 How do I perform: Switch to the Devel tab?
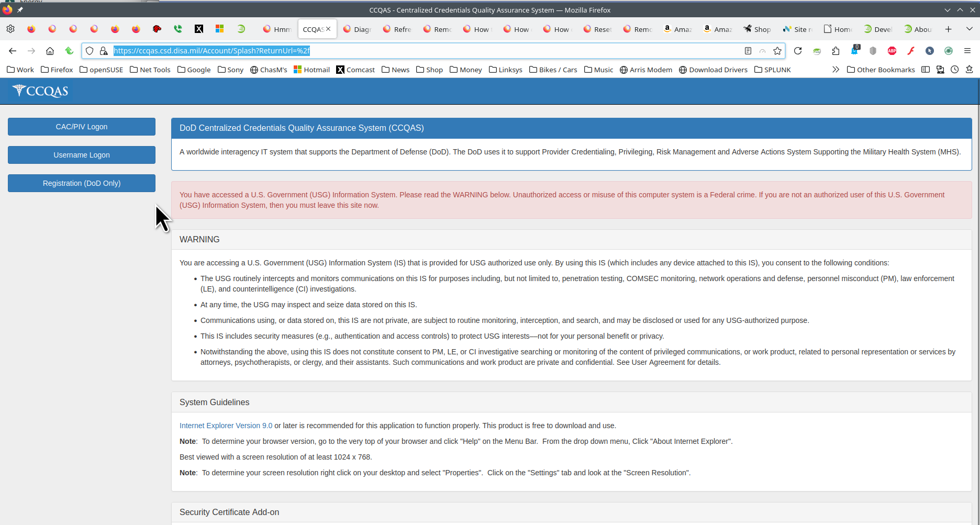(x=877, y=29)
